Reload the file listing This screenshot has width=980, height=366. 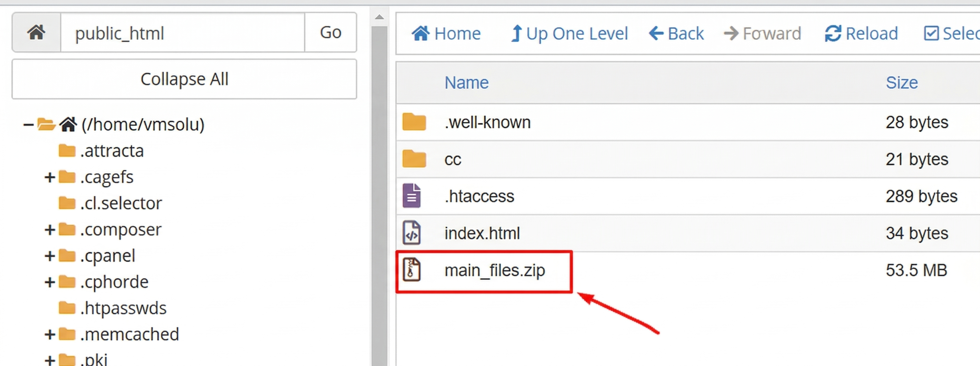pos(861,33)
